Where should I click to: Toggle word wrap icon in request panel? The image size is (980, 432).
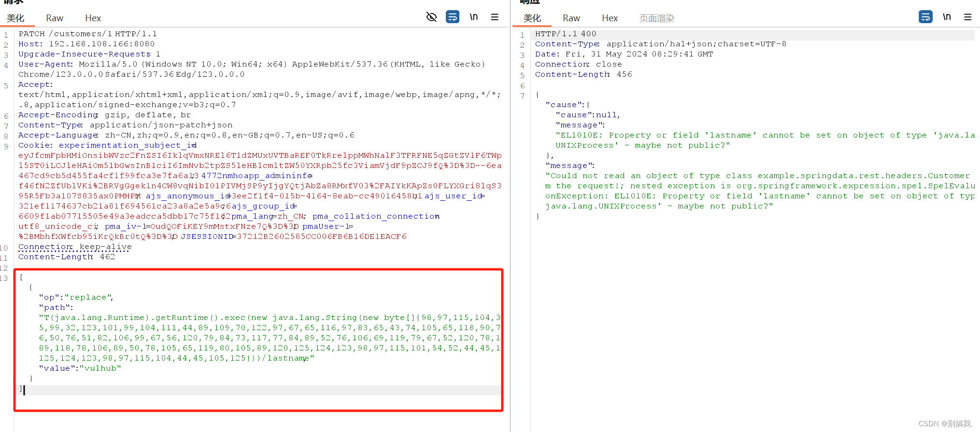click(453, 17)
